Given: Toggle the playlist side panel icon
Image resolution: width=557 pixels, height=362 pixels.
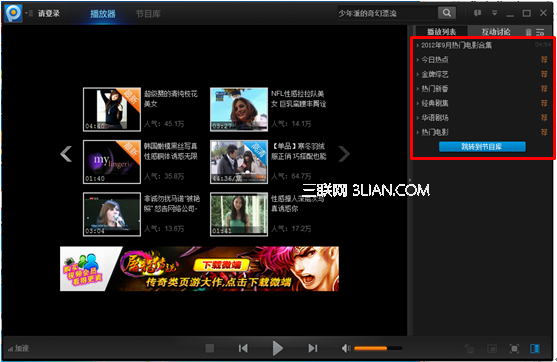Looking at the screenshot, I should pos(535,349).
